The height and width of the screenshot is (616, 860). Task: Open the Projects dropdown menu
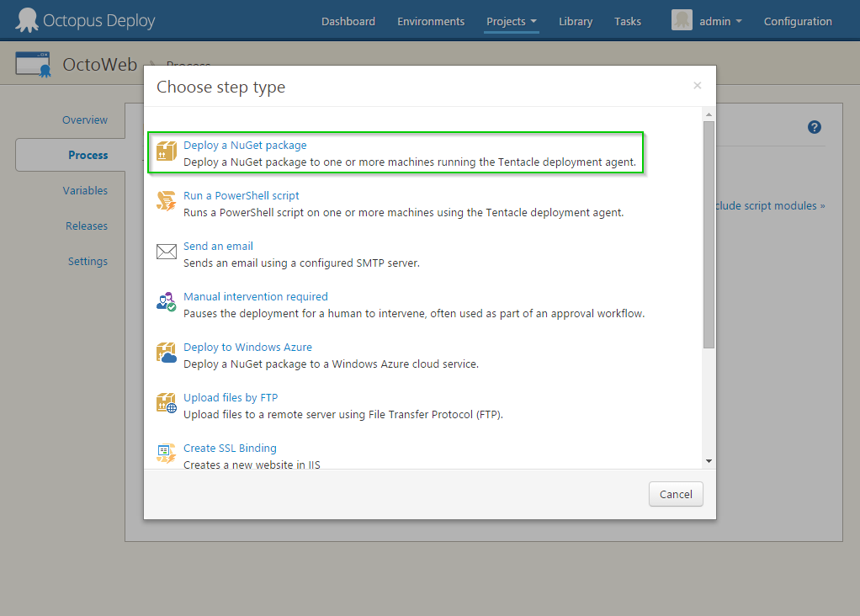pos(511,21)
